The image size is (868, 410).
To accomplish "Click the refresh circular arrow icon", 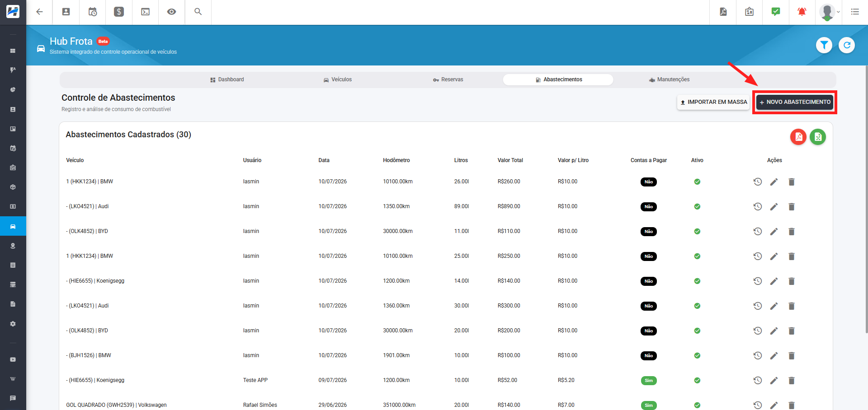I will click(847, 45).
